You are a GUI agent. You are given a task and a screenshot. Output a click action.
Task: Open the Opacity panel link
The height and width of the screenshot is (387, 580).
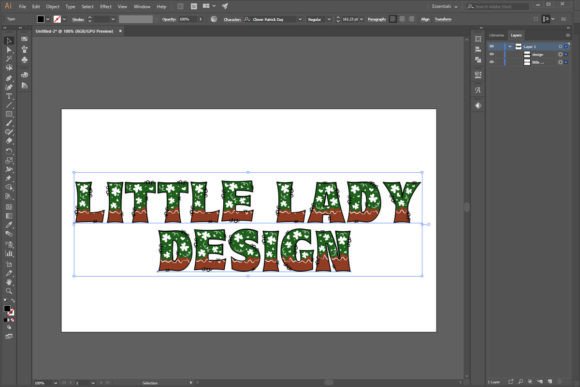[x=169, y=19]
